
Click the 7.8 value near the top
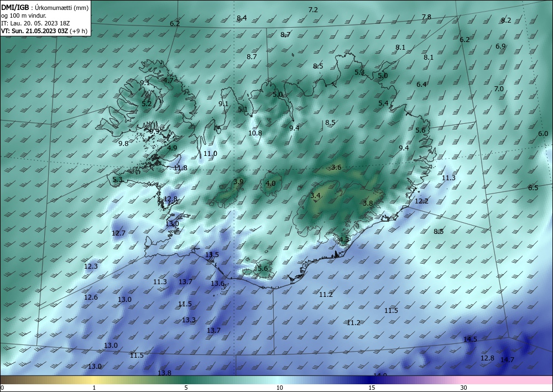[427, 17]
